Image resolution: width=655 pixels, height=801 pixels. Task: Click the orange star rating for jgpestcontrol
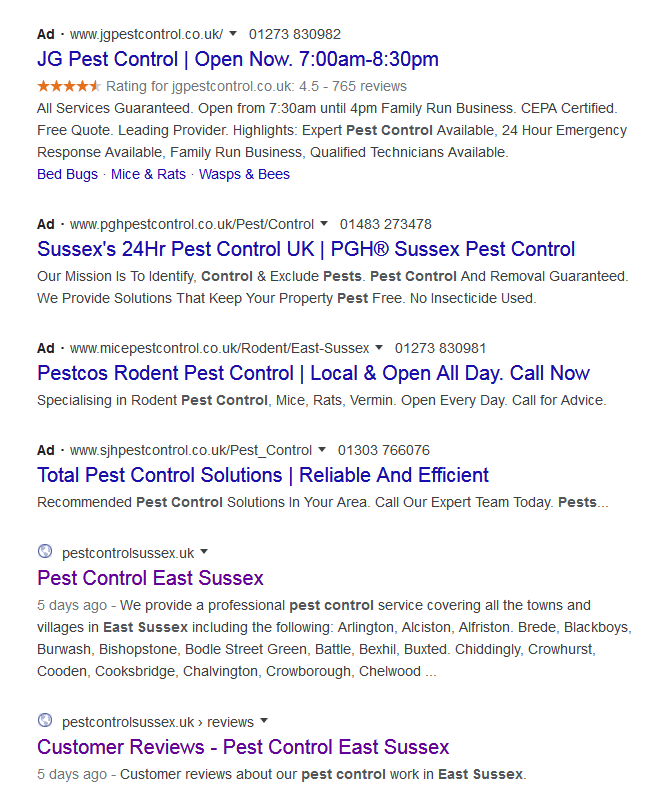click(68, 86)
